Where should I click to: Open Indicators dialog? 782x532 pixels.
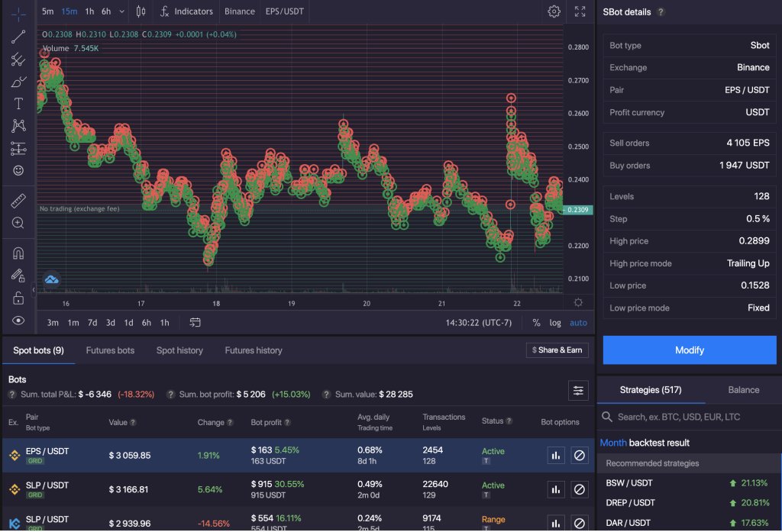click(186, 11)
